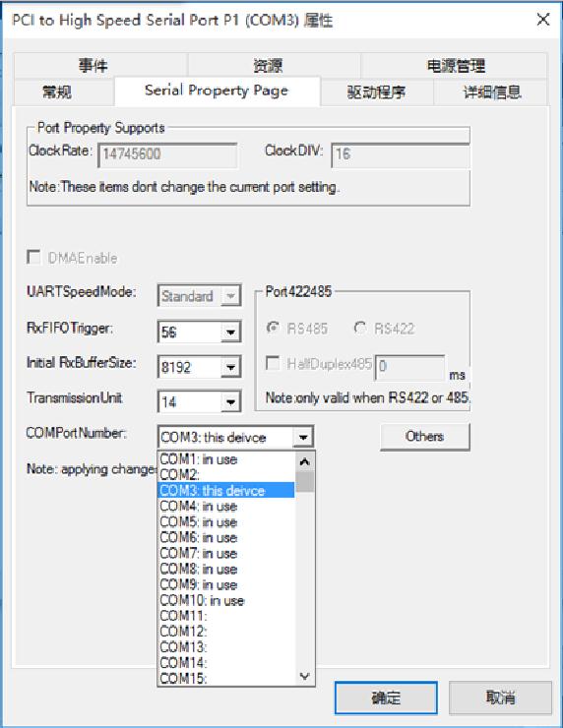Viewport: 563px width, 728px height.
Task: Cancel with the 取消 button
Action: click(x=500, y=698)
